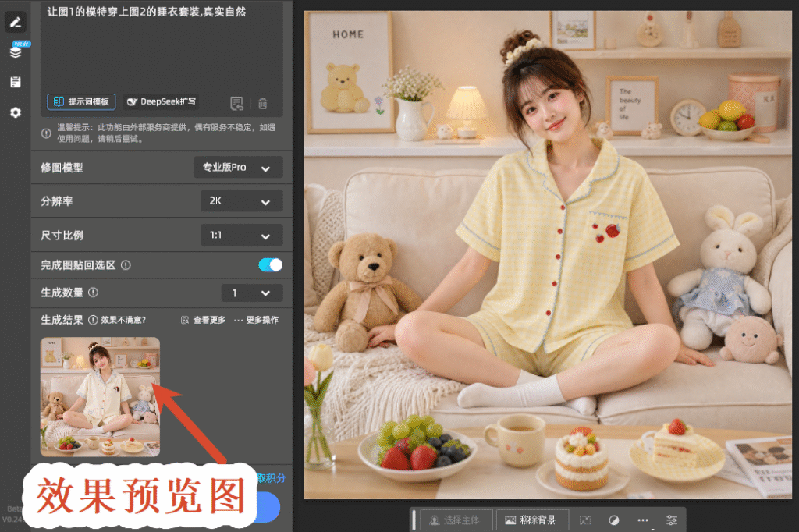Click the main preview image of the model

click(548, 255)
